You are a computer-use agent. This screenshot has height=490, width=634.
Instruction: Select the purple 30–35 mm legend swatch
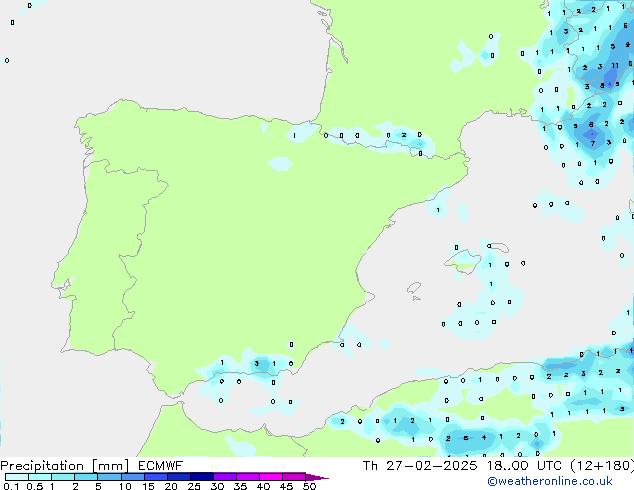pyautogui.click(x=225, y=477)
